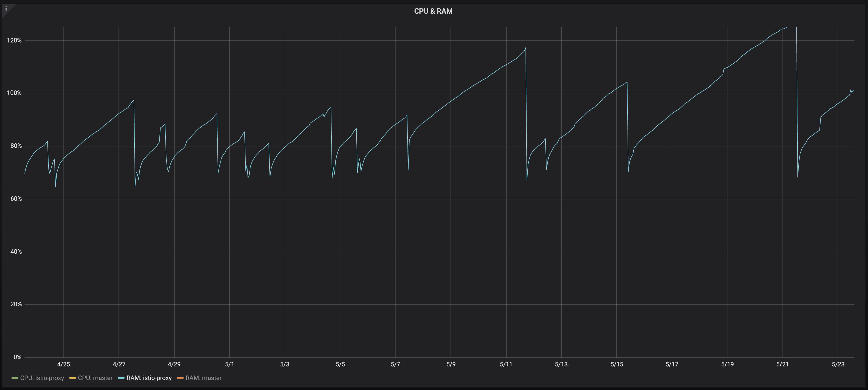Click the 5/7 date label

pos(396,364)
